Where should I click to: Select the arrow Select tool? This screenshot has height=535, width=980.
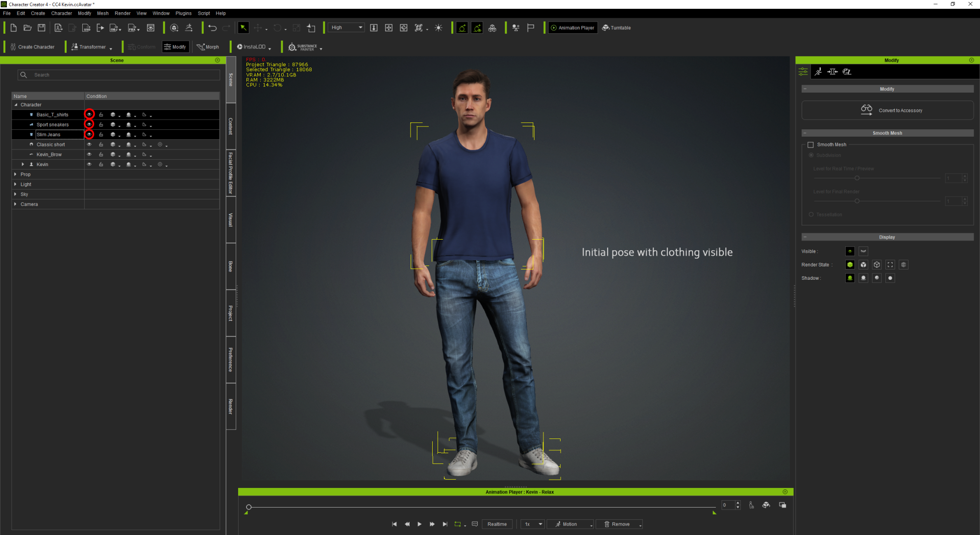pos(243,28)
